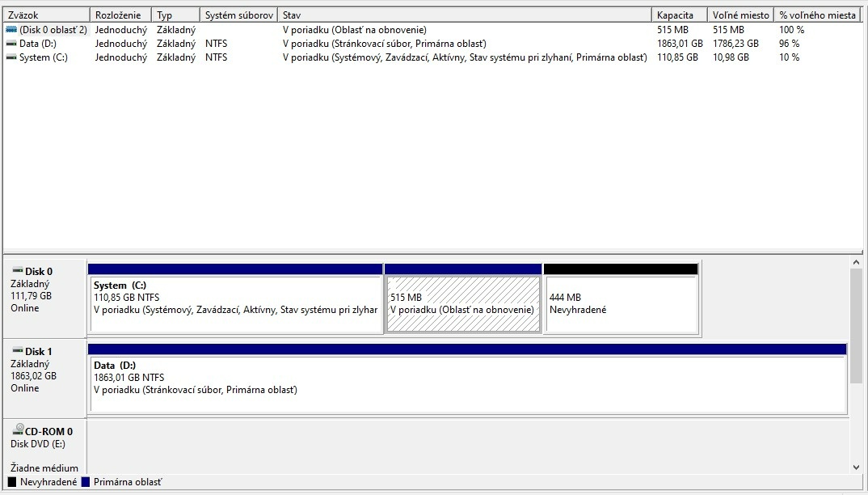
Task: Sort by the % voľného miesta column header
Action: 818,15
